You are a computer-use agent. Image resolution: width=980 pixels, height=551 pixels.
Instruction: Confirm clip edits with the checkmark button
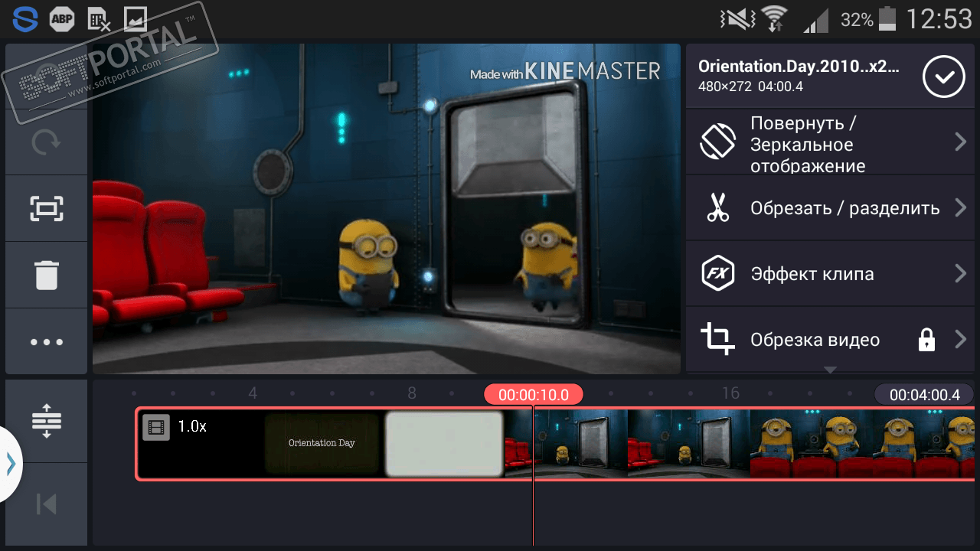click(942, 77)
